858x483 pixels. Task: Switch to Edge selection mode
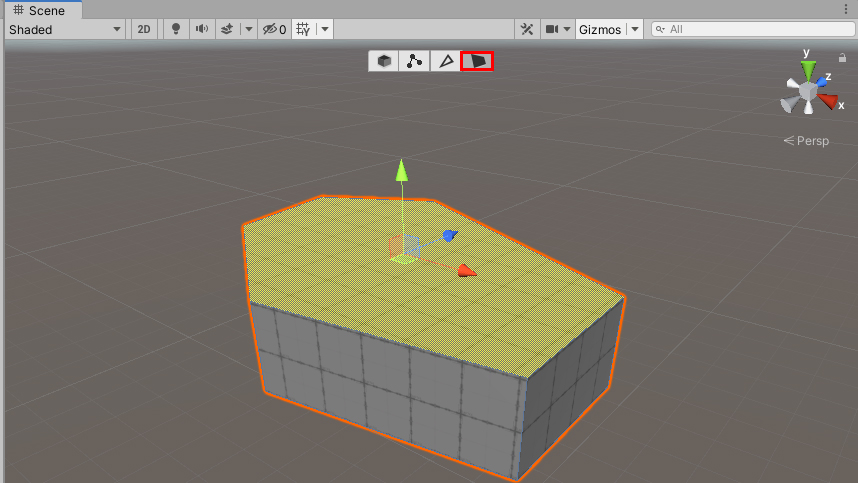pos(446,61)
